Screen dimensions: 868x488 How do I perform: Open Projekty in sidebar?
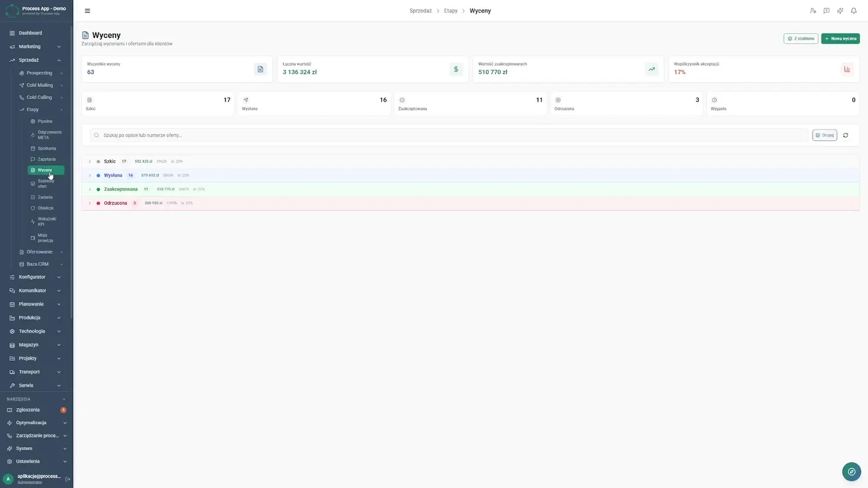[x=36, y=358]
